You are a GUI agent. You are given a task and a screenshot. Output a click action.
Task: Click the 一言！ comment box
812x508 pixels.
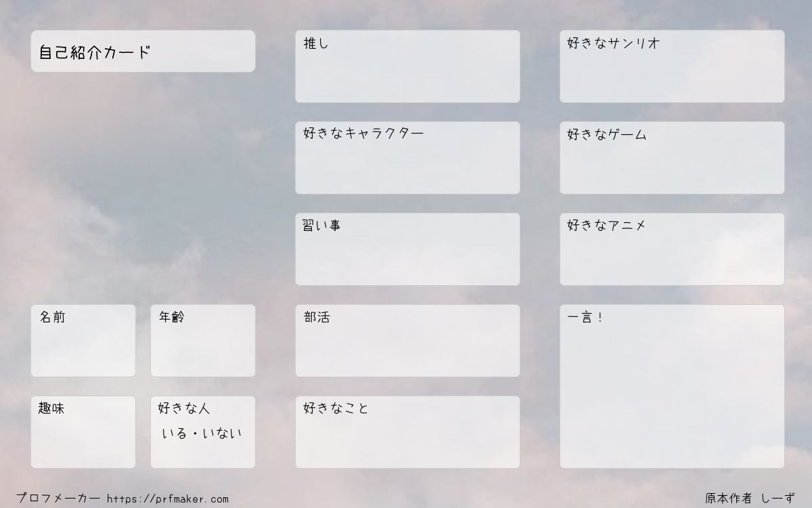672,386
